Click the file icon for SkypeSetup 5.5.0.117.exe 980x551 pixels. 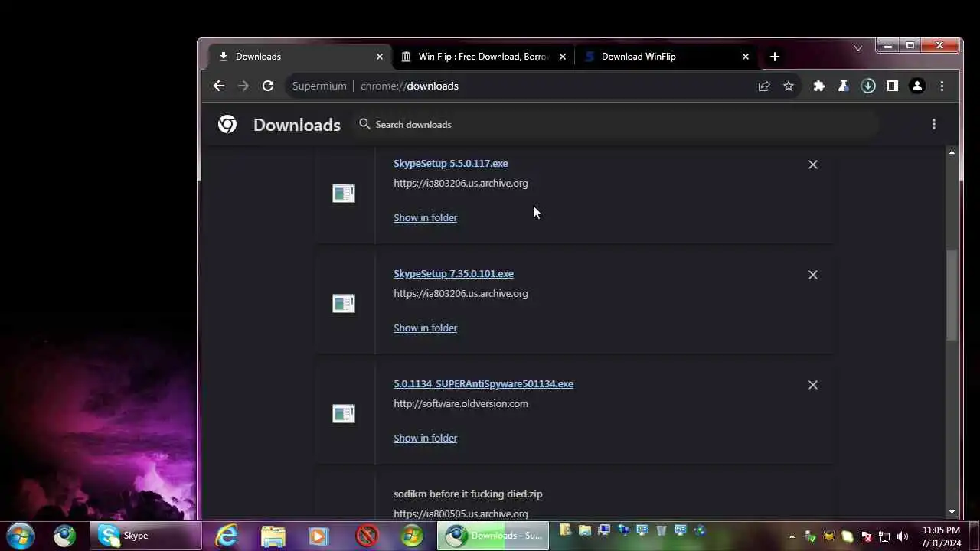(x=344, y=193)
